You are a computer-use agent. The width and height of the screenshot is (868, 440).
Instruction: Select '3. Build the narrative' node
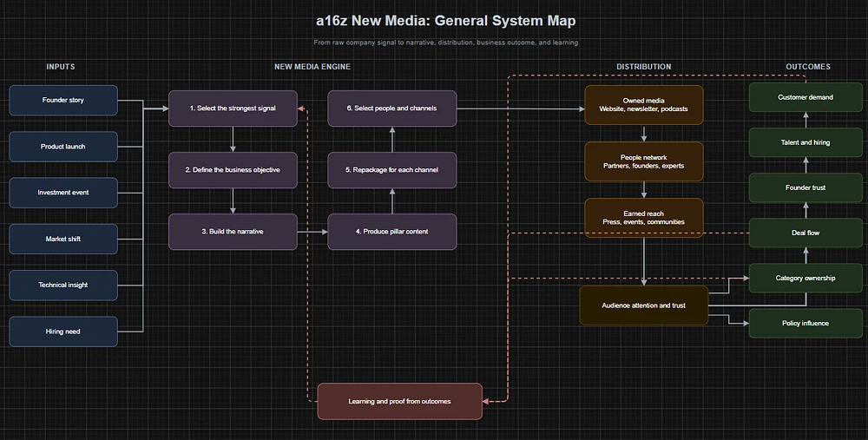coord(233,232)
